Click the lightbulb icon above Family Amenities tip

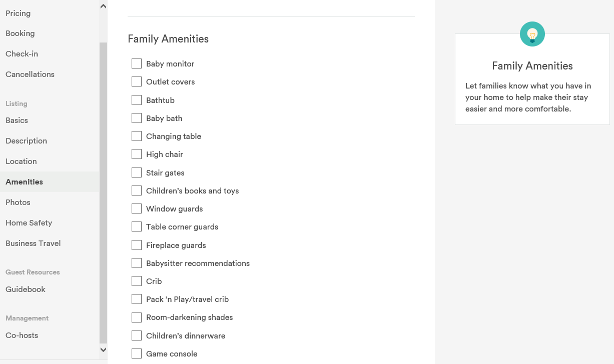(x=532, y=34)
